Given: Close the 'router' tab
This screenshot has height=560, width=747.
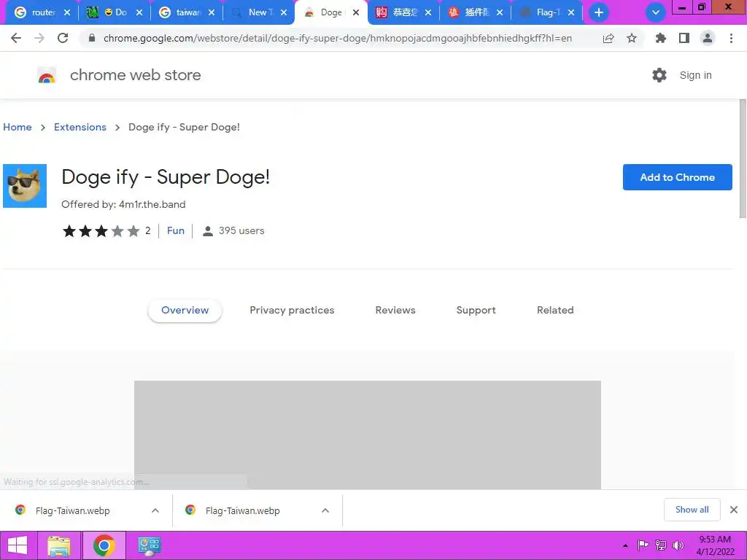Looking at the screenshot, I should point(67,12).
